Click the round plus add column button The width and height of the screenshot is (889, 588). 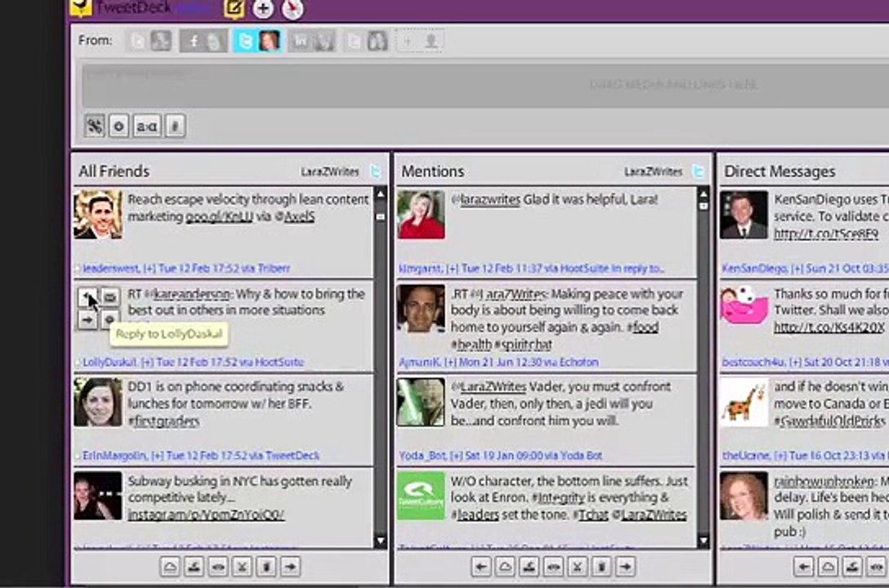(x=262, y=8)
